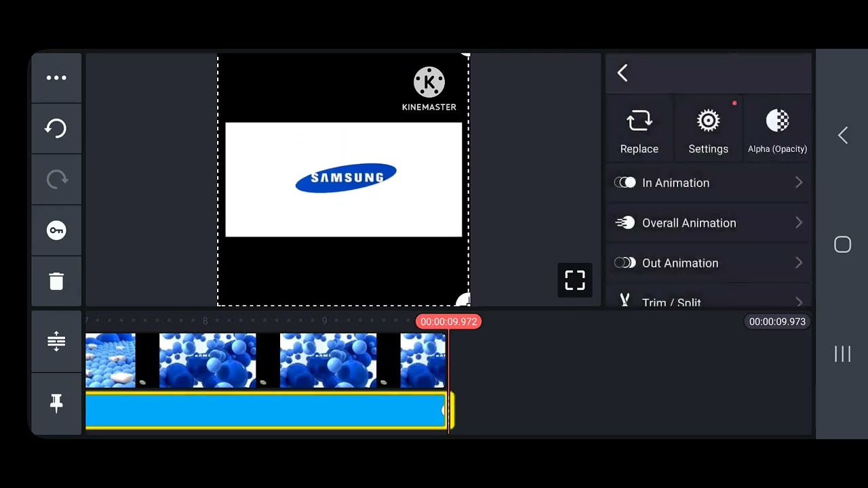Click the red playhead time 00:00:09.972
Screen dimensions: 868x488
point(449,322)
